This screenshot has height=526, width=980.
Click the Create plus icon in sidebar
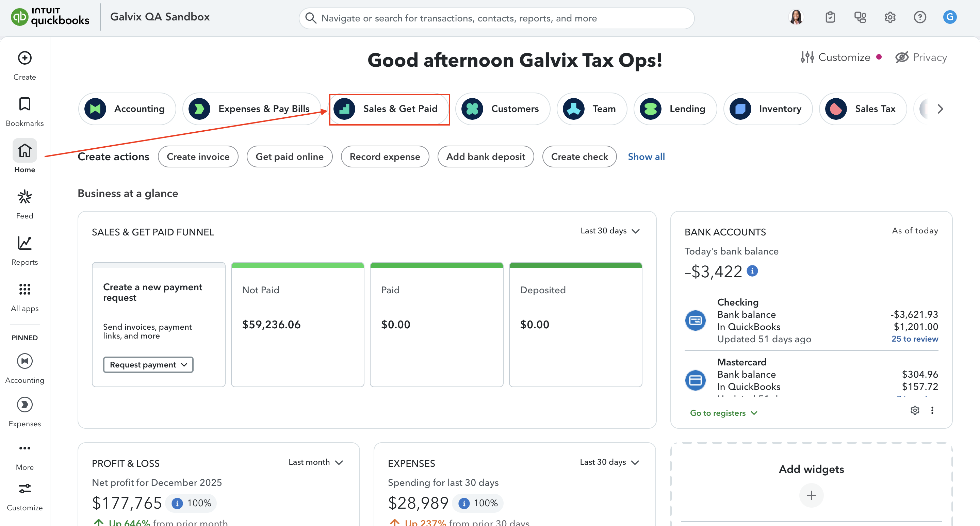point(25,58)
